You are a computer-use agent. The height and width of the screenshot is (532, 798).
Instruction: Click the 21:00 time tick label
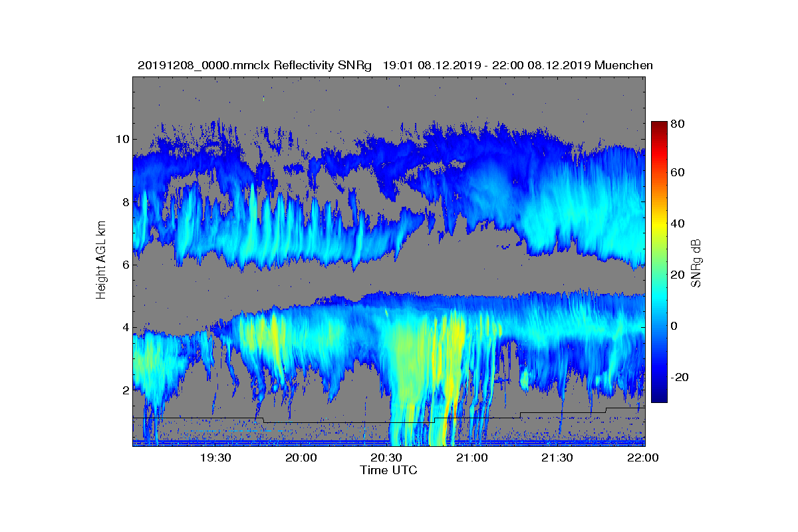tap(472, 458)
